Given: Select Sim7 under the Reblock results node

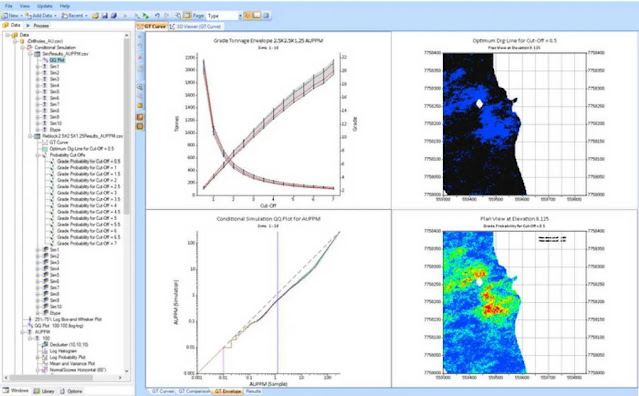Looking at the screenshot, I should (54, 288).
